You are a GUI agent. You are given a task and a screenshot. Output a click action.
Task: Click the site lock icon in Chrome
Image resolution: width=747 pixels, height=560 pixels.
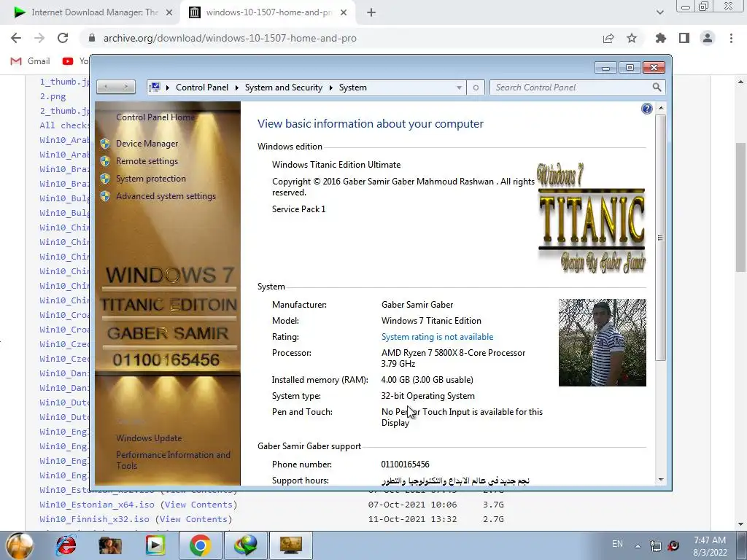coord(92,38)
